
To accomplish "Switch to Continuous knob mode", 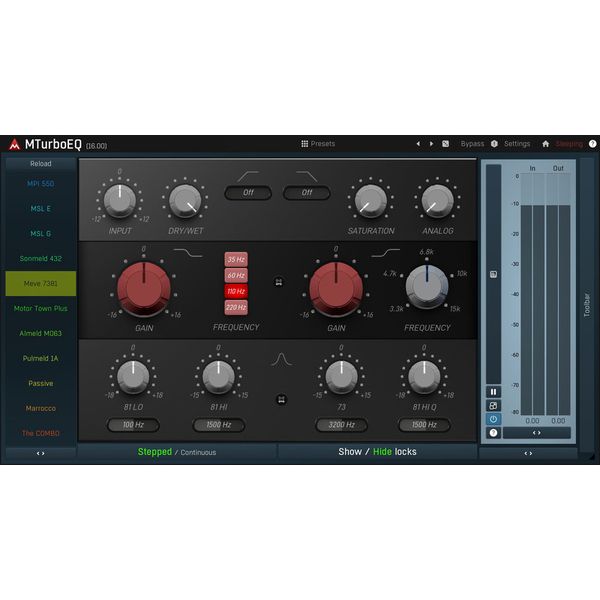I will tap(198, 452).
